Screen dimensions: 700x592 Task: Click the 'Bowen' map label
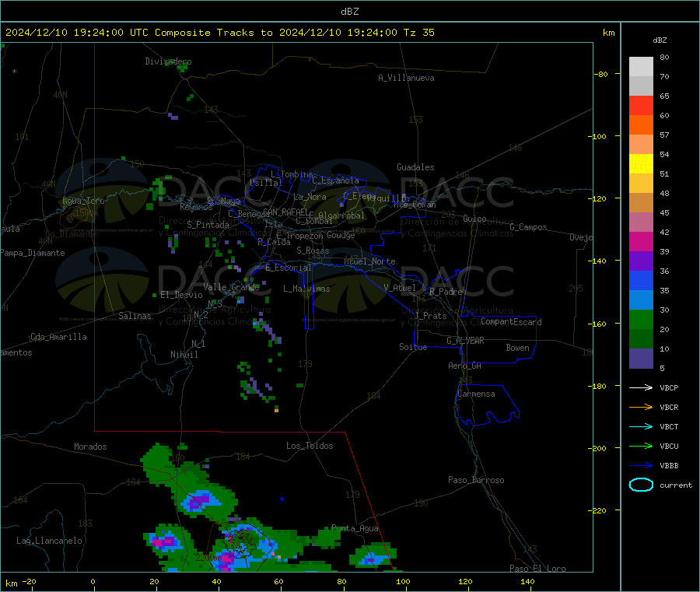click(x=518, y=348)
